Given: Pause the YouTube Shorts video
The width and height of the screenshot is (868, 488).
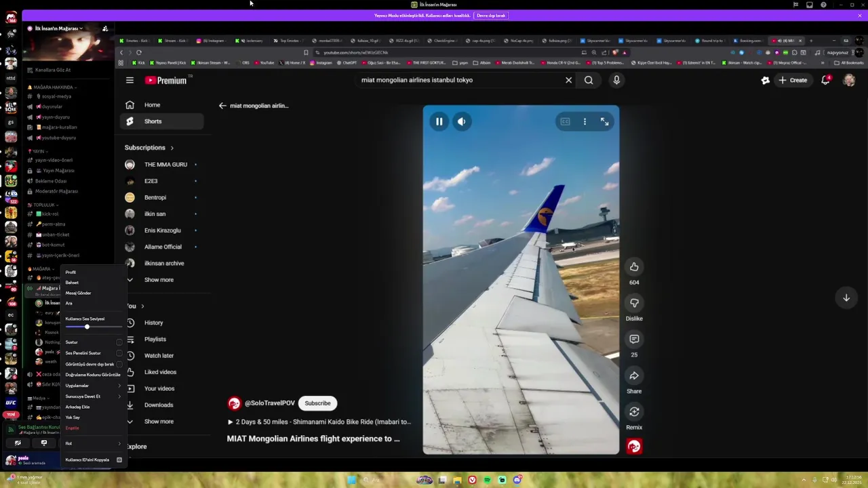Looking at the screenshot, I should point(439,122).
